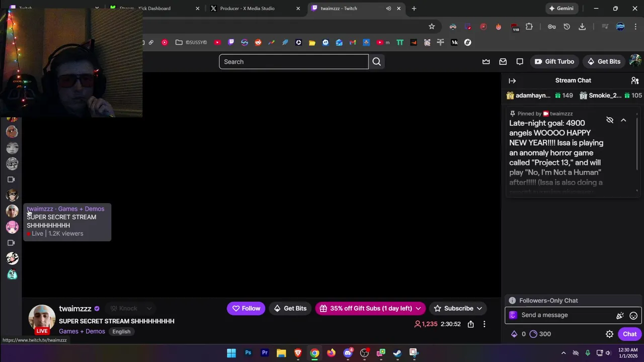Open sunglasses avatar channel in sidebar
The image size is (644, 362).
[12, 196]
